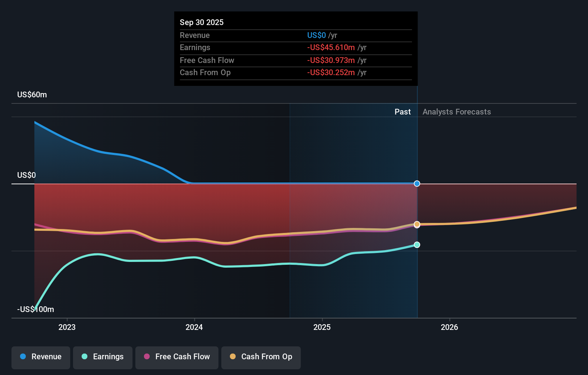Click the -US$30.252m cash from op value
This screenshot has height=375, width=588.
[x=331, y=73]
